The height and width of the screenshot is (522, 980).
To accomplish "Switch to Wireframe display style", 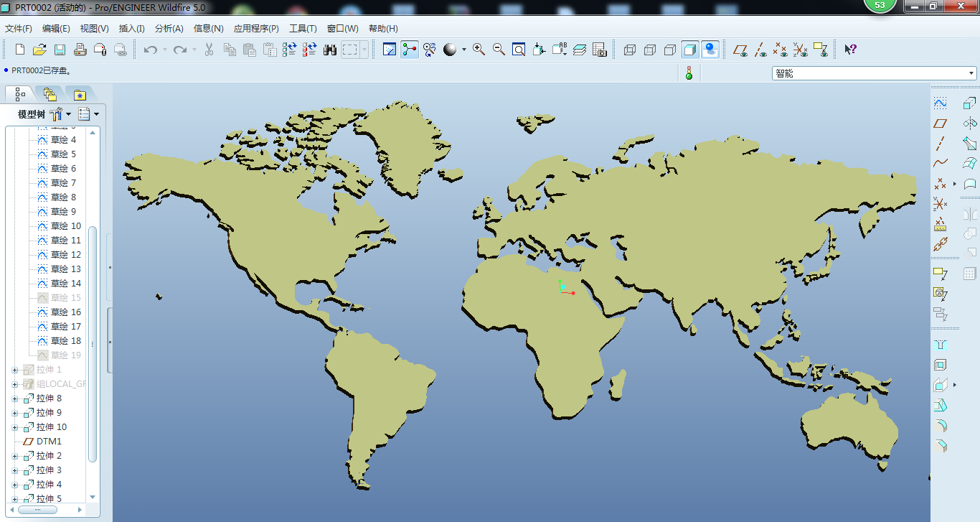I will click(630, 50).
